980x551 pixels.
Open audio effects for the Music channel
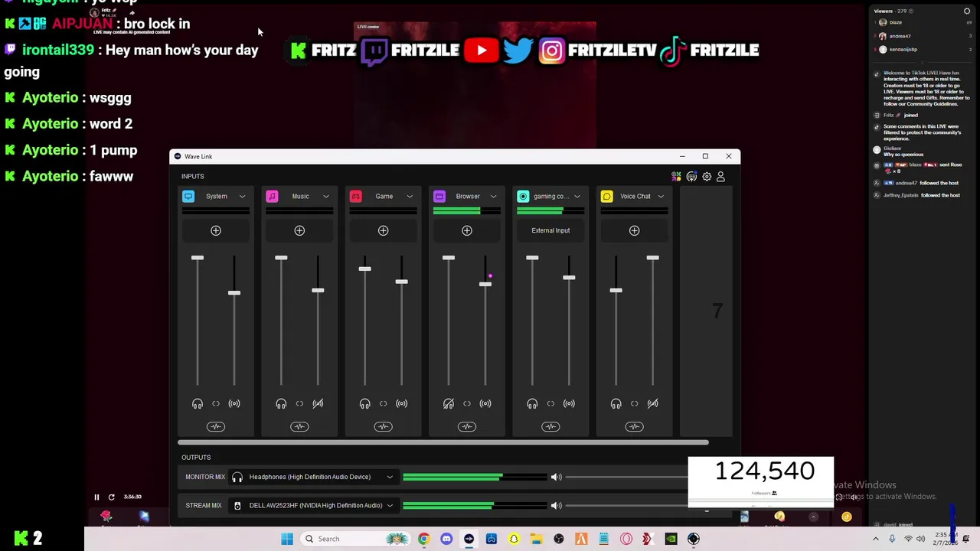(x=299, y=426)
